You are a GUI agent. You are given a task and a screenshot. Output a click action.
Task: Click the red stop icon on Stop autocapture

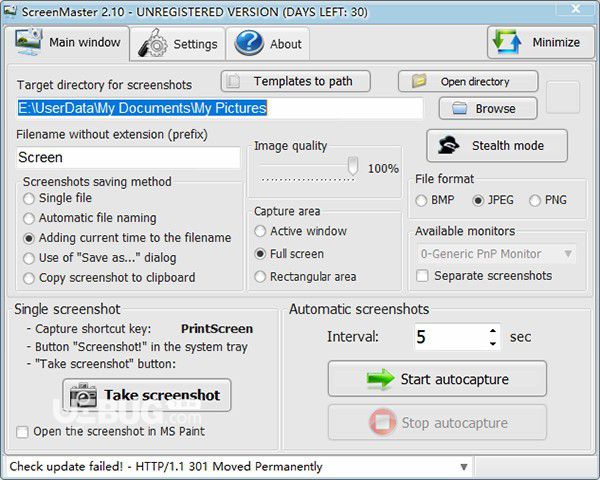pyautogui.click(x=382, y=422)
